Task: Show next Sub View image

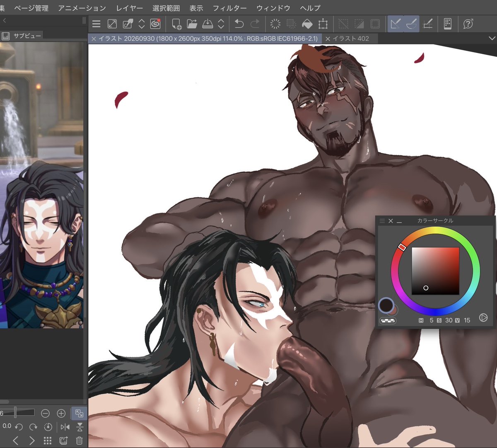Action: click(x=32, y=441)
